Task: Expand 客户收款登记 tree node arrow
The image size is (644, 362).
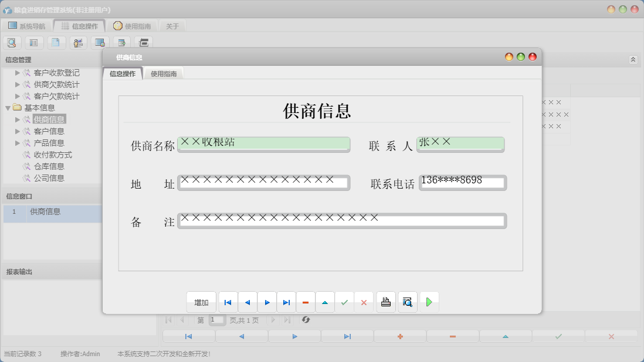Action: click(18, 73)
